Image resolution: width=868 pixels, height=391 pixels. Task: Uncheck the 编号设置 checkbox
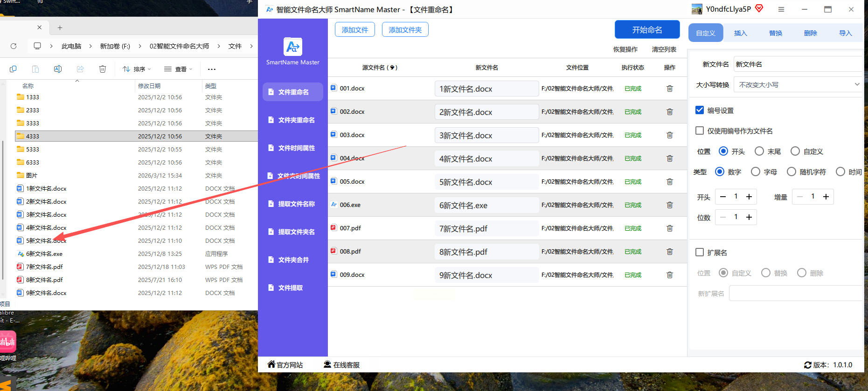click(700, 110)
